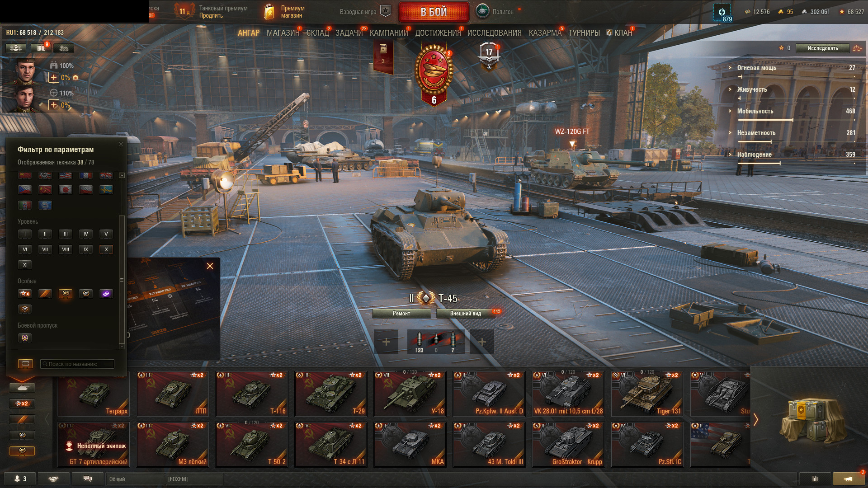Click the В БОЙ battle button
The image size is (868, 488).
[434, 12]
